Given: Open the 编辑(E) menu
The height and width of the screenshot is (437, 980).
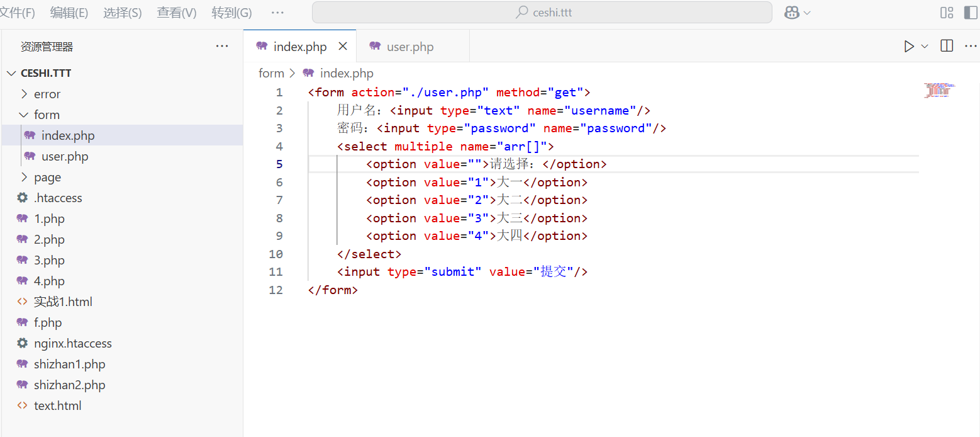Looking at the screenshot, I should [69, 13].
